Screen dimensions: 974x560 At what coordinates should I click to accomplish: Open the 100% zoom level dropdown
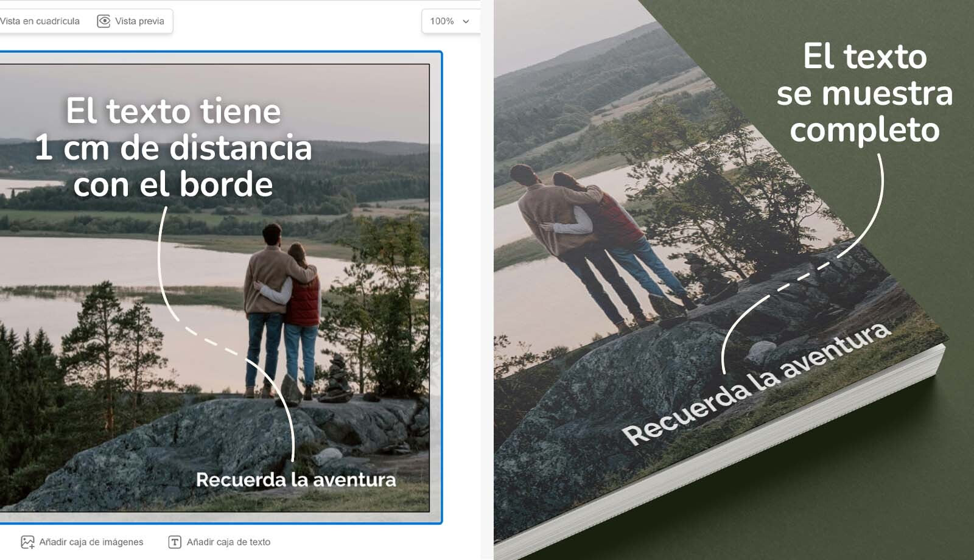pyautogui.click(x=443, y=21)
